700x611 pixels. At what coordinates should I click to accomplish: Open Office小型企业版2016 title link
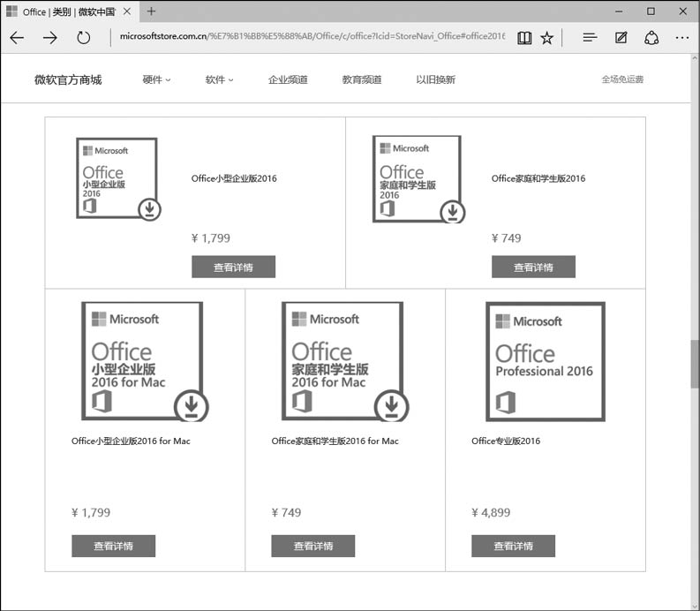pos(234,178)
